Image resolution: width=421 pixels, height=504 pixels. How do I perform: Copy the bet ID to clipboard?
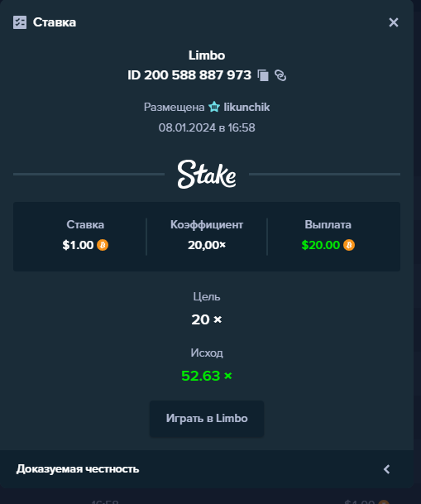263,75
